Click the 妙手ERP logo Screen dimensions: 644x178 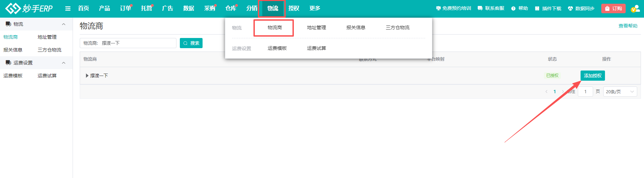(x=29, y=8)
